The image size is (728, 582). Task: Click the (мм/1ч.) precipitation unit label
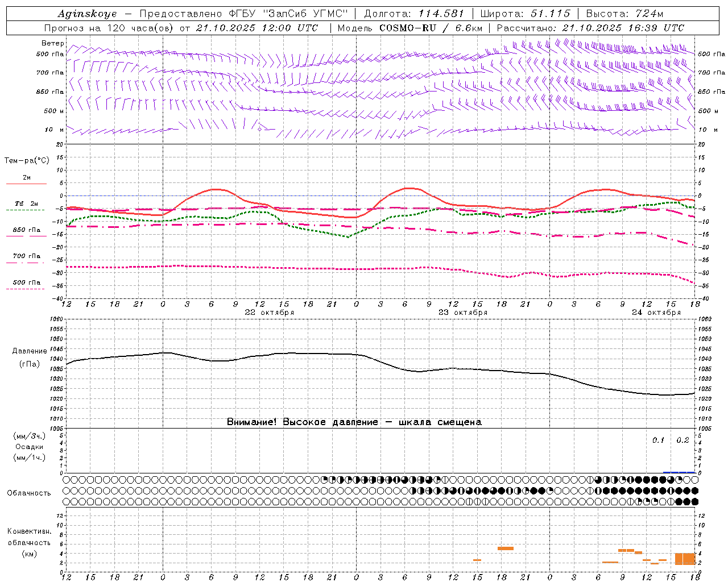(x=29, y=458)
